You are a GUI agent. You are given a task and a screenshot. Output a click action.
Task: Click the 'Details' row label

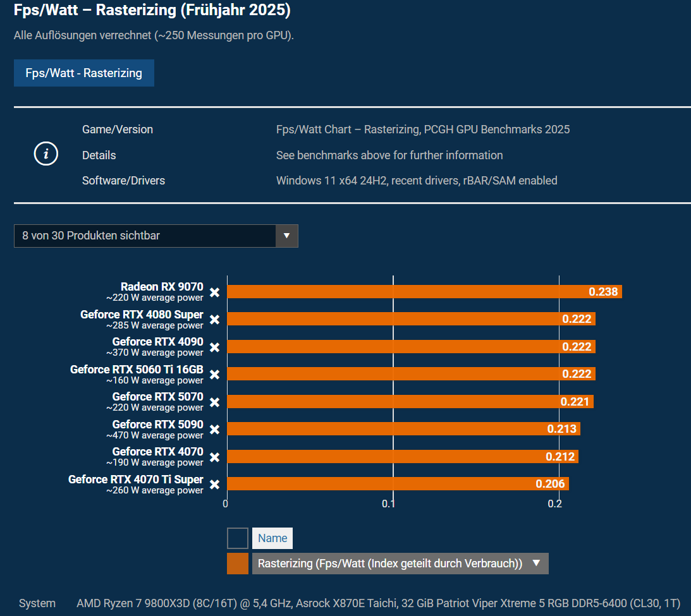tap(99, 155)
